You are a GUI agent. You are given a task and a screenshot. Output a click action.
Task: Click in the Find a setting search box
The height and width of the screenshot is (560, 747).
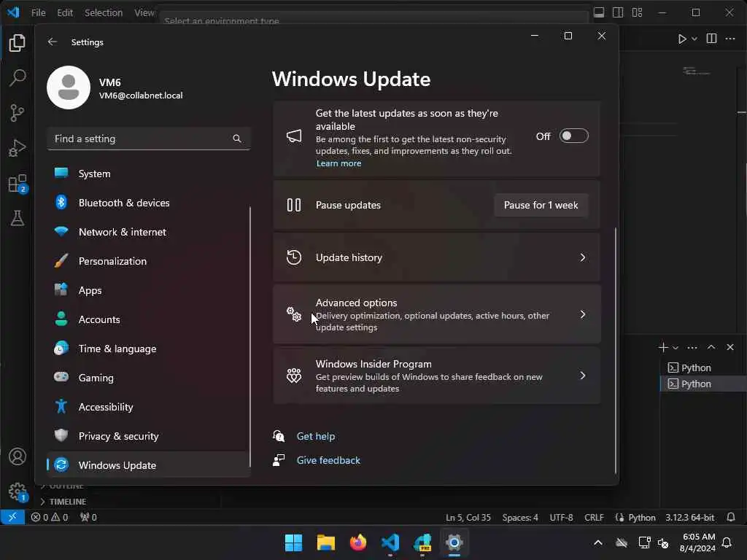coord(149,139)
